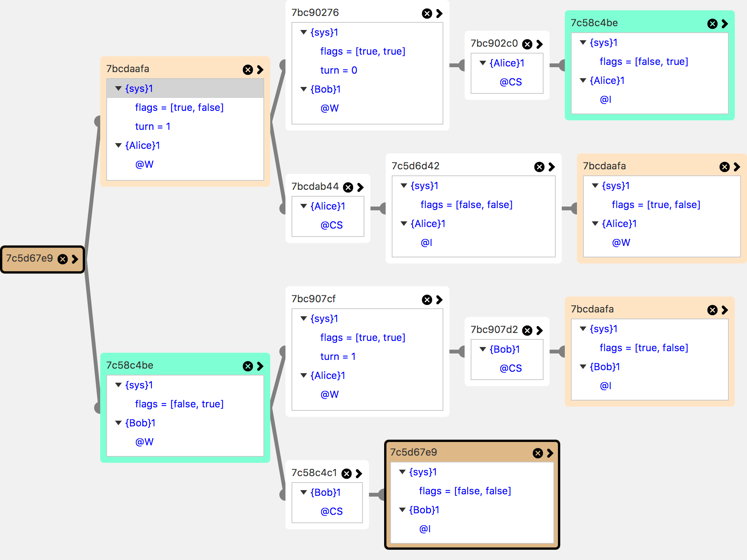The image size is (747, 560).
Task: Select '@CS' row in node 7c58c4c1
Action: 327,511
